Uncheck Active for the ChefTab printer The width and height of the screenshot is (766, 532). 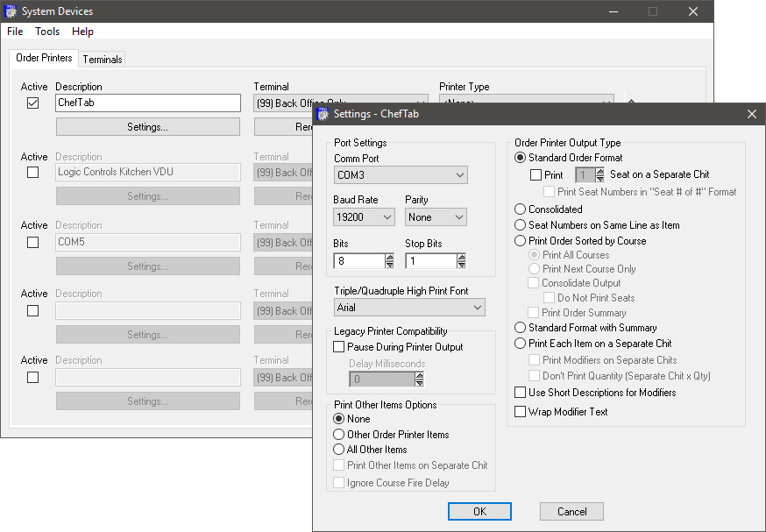click(32, 103)
